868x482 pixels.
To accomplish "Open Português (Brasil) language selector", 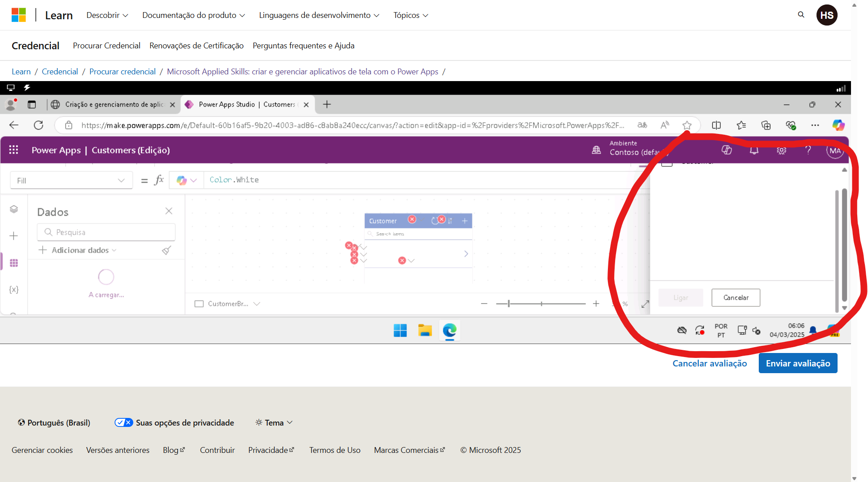I will (x=54, y=422).
